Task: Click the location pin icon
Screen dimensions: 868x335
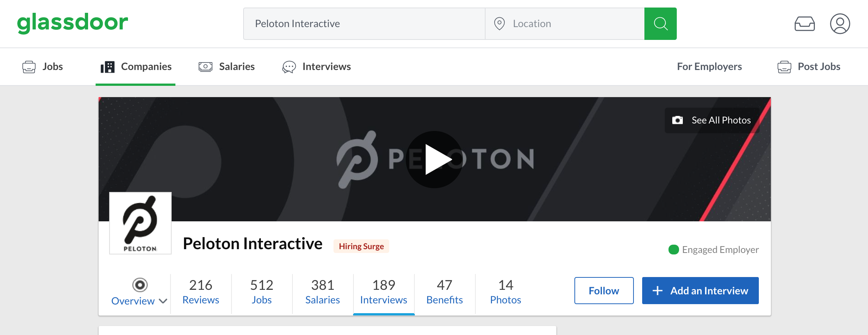Action: [499, 24]
